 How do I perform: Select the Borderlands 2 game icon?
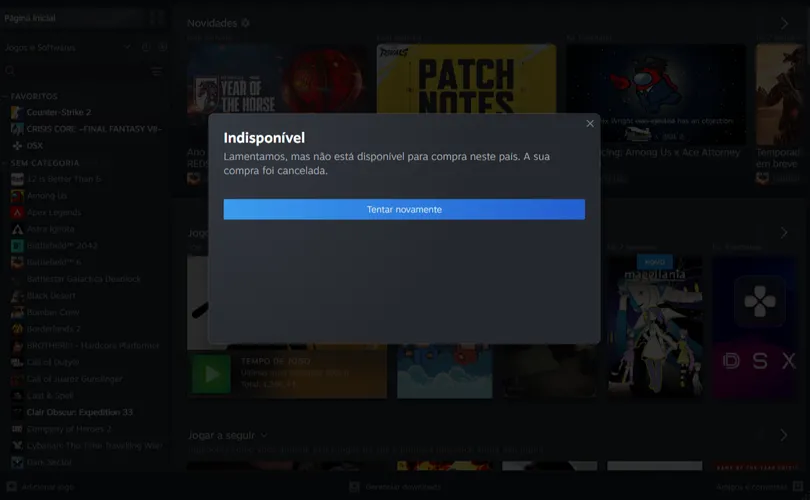coord(17,329)
